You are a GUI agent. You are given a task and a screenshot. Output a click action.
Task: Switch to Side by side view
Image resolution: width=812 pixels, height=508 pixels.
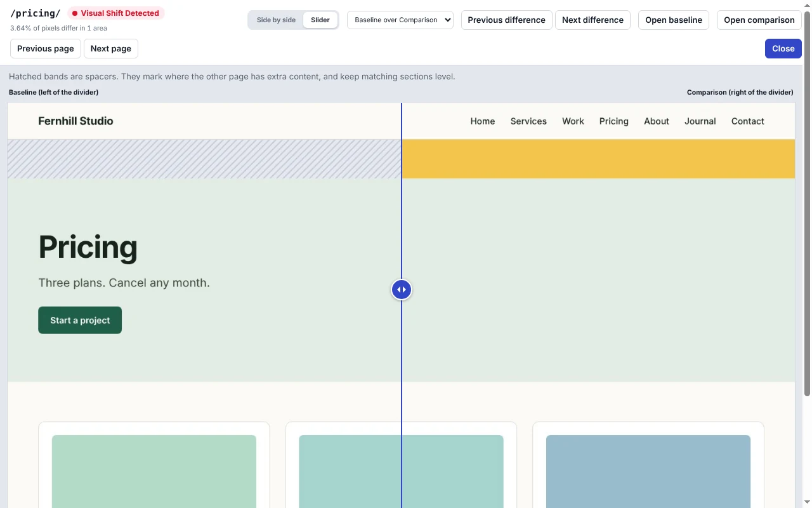[x=276, y=20]
